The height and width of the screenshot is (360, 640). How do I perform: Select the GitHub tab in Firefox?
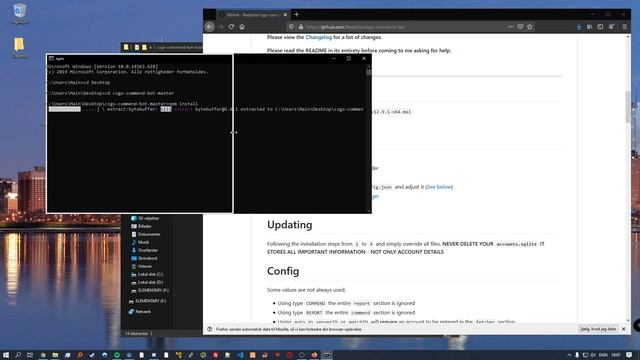pyautogui.click(x=252, y=15)
